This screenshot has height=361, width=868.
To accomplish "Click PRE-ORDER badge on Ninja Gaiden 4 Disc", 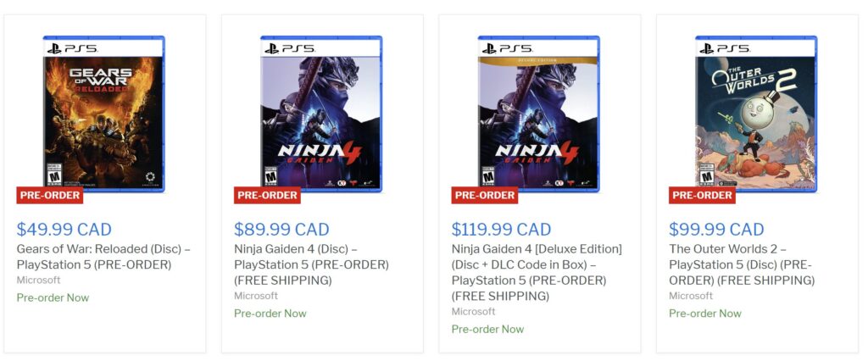I will pos(267,195).
